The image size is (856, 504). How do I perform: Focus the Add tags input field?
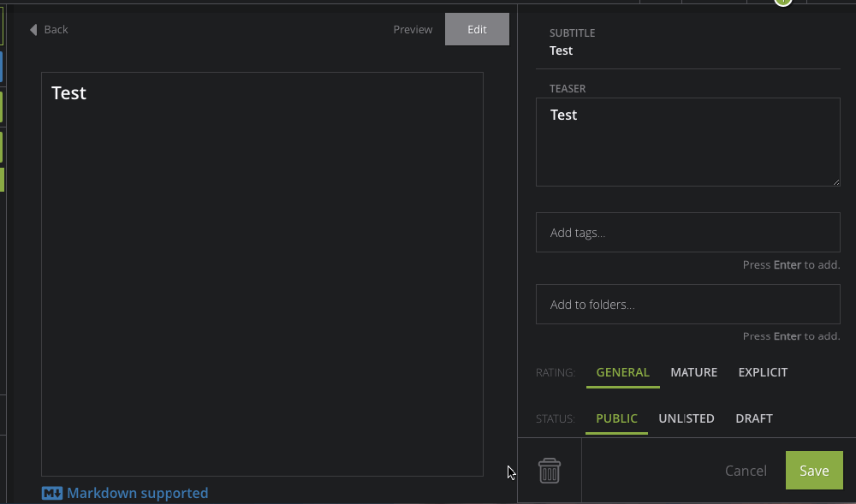[x=687, y=233]
